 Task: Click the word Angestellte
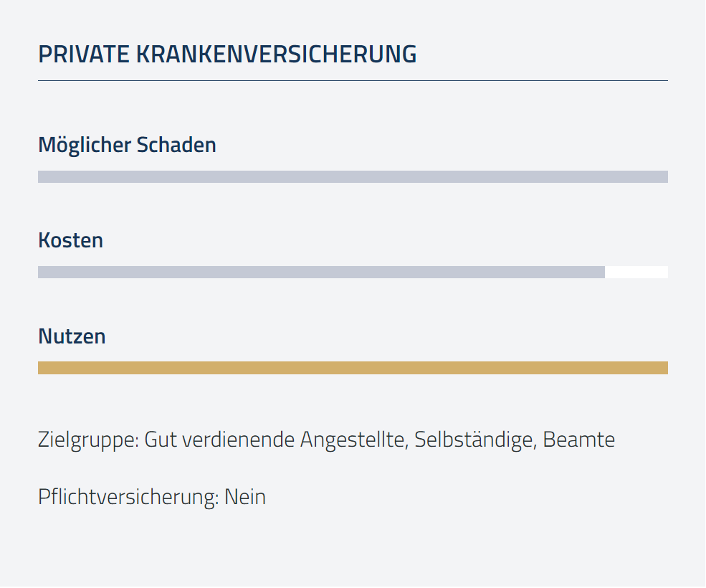(x=354, y=440)
